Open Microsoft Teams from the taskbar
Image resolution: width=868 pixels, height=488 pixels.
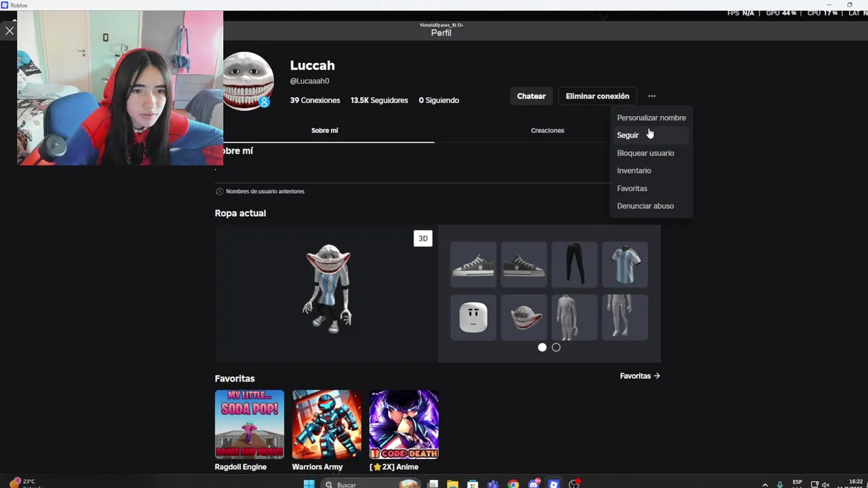coord(493,484)
